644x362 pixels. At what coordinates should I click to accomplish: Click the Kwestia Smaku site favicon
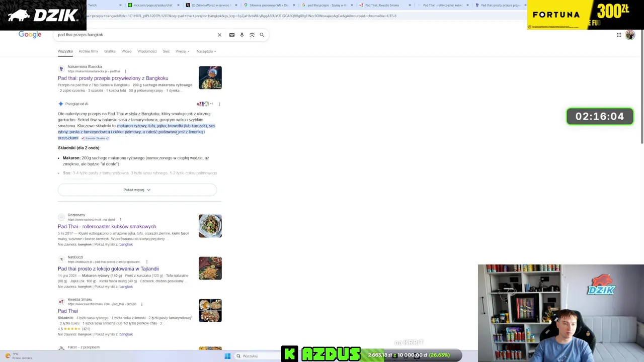coord(61,302)
